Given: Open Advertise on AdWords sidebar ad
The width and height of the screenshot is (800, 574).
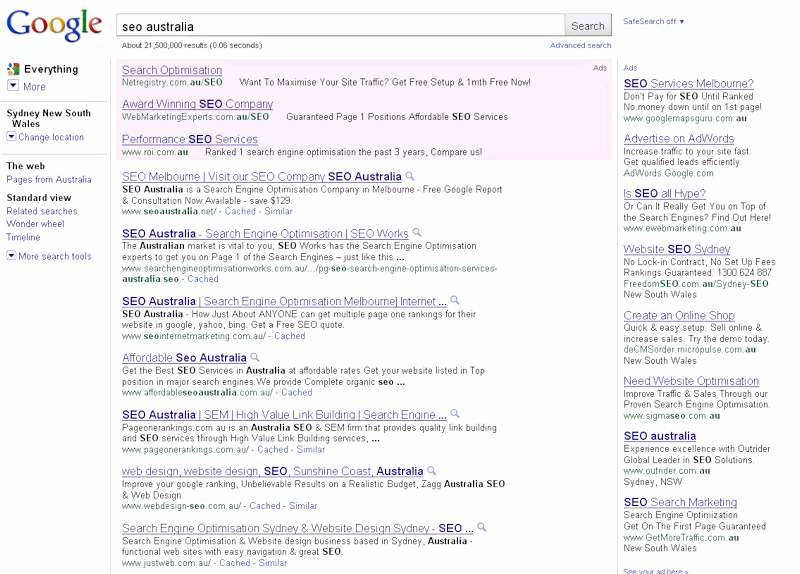Looking at the screenshot, I should 679,139.
